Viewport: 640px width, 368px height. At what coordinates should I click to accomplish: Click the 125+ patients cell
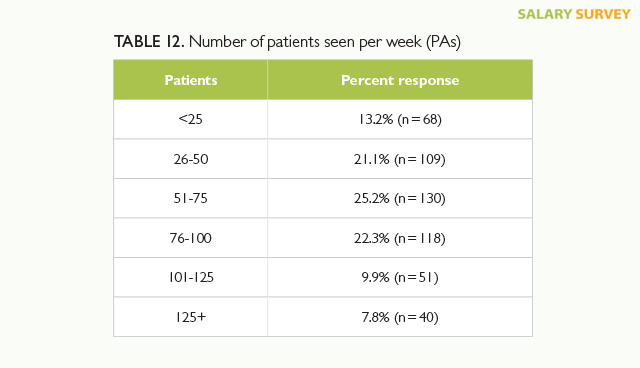pyautogui.click(x=191, y=317)
